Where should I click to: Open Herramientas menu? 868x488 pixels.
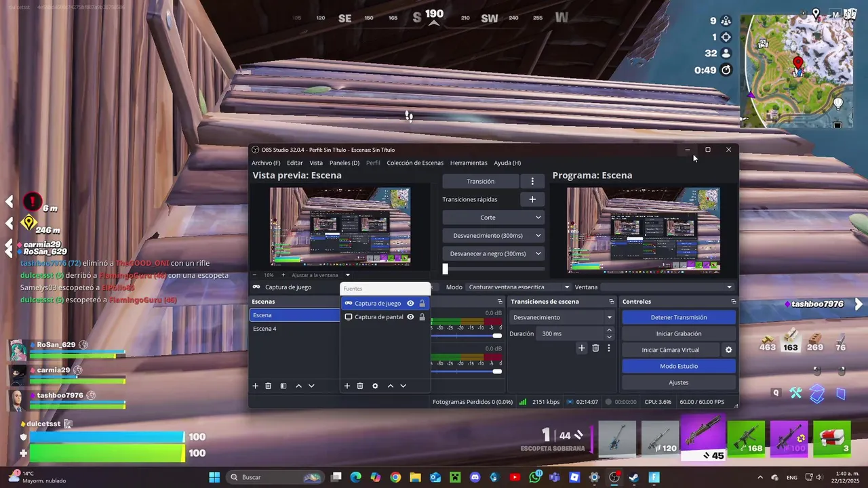click(469, 163)
